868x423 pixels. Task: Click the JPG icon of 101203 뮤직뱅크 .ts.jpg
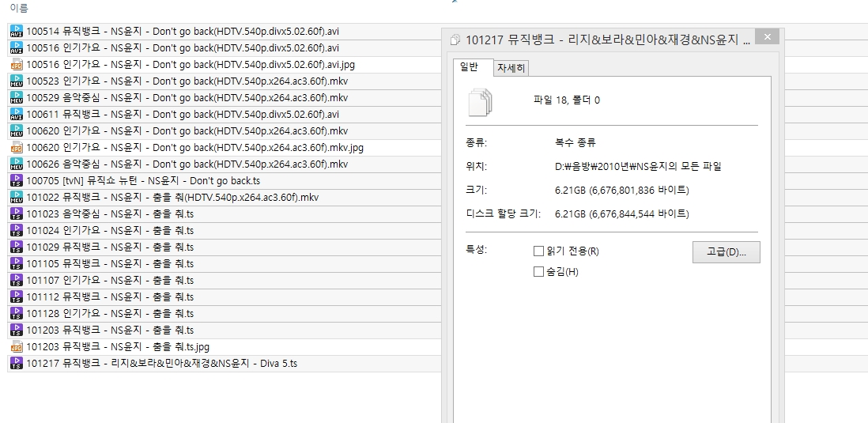coord(17,347)
